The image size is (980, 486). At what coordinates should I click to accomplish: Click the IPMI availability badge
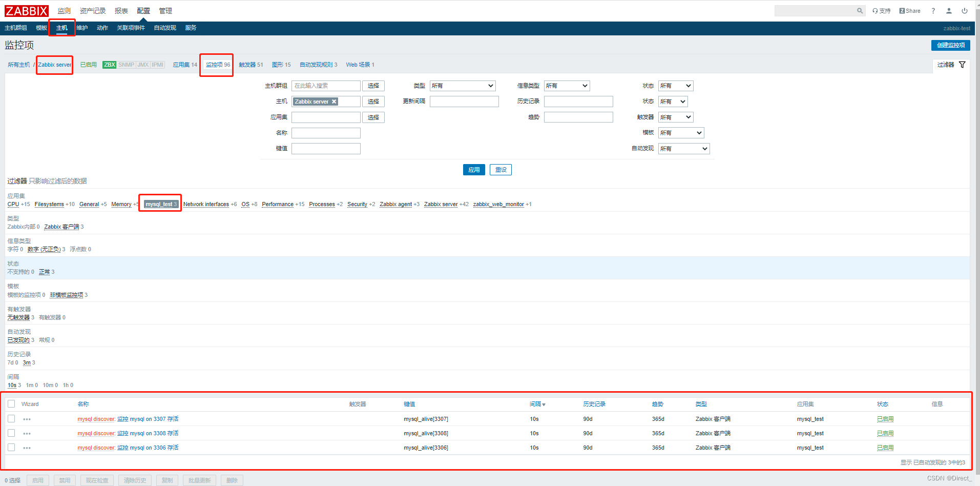(x=157, y=65)
